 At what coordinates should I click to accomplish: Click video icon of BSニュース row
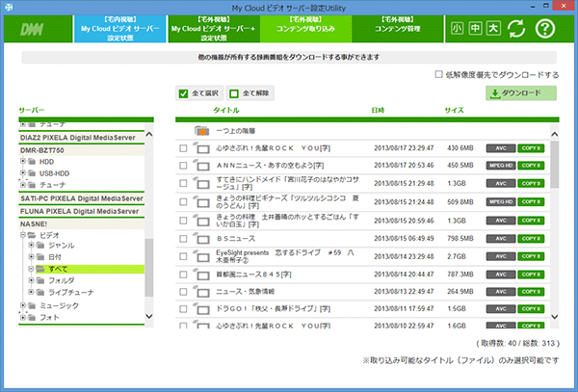(x=201, y=238)
